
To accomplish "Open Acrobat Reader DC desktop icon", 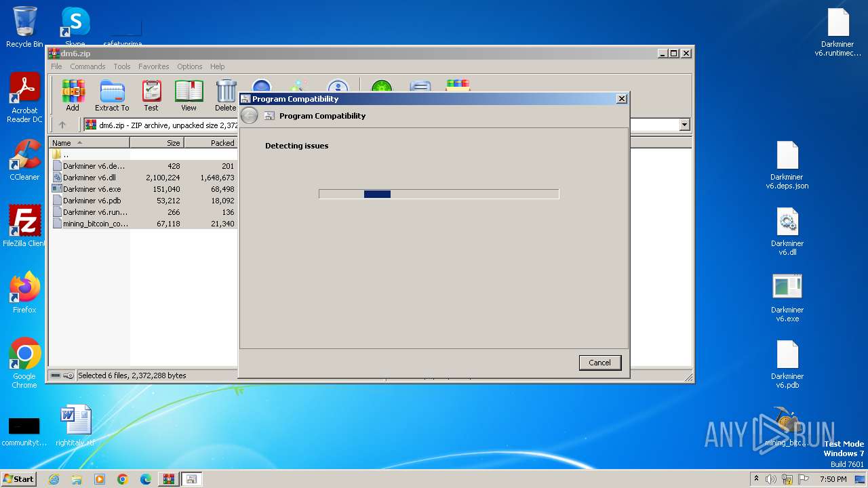I will tap(24, 98).
